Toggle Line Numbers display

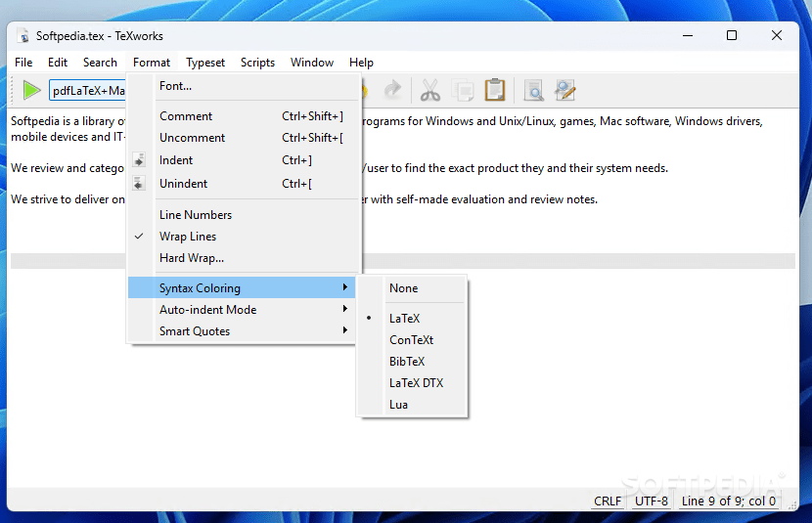click(x=242, y=215)
